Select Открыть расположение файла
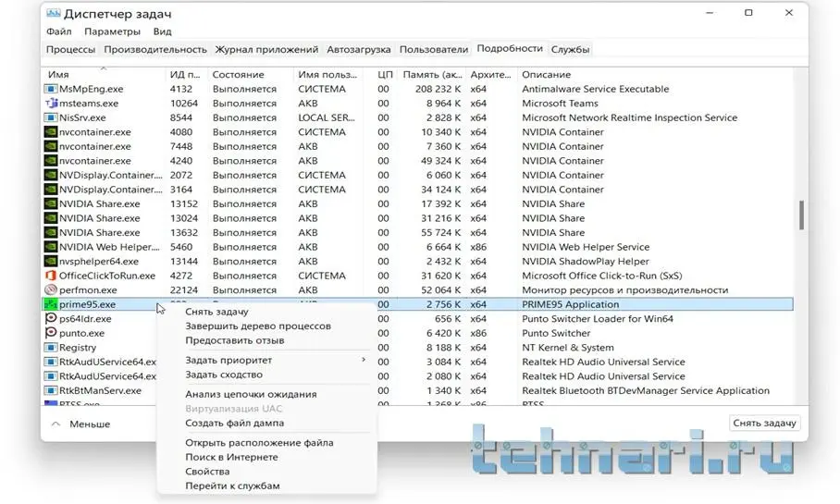840x504 pixels. 259,443
